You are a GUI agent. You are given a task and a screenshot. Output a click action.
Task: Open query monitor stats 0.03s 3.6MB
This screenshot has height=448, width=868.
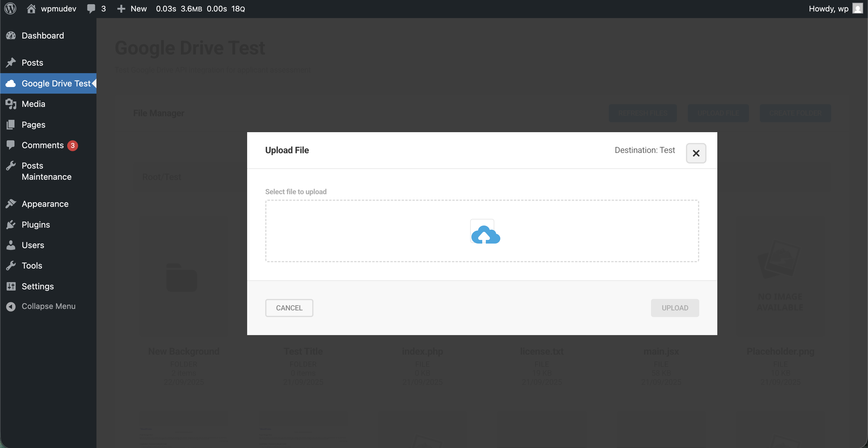click(x=200, y=8)
